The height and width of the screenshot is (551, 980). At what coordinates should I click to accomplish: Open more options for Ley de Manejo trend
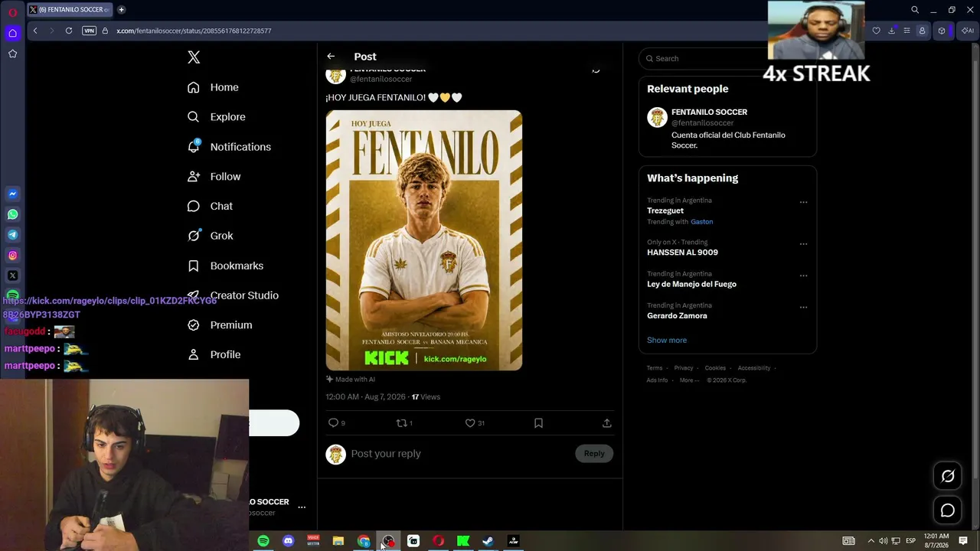pyautogui.click(x=803, y=275)
